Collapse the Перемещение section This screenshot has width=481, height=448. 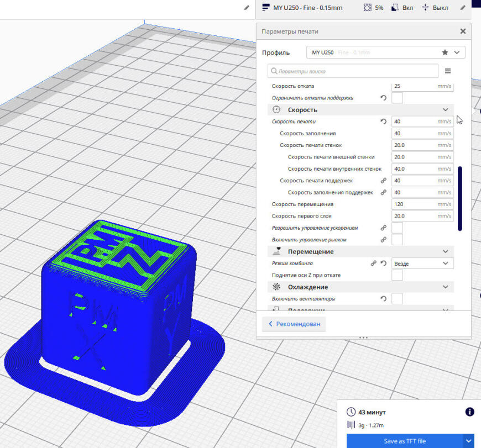(446, 251)
